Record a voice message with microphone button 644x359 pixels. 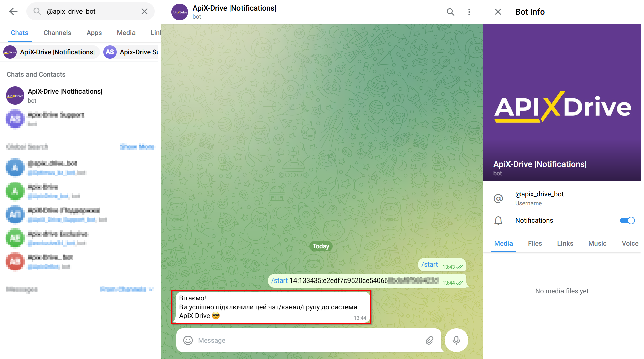coord(456,340)
